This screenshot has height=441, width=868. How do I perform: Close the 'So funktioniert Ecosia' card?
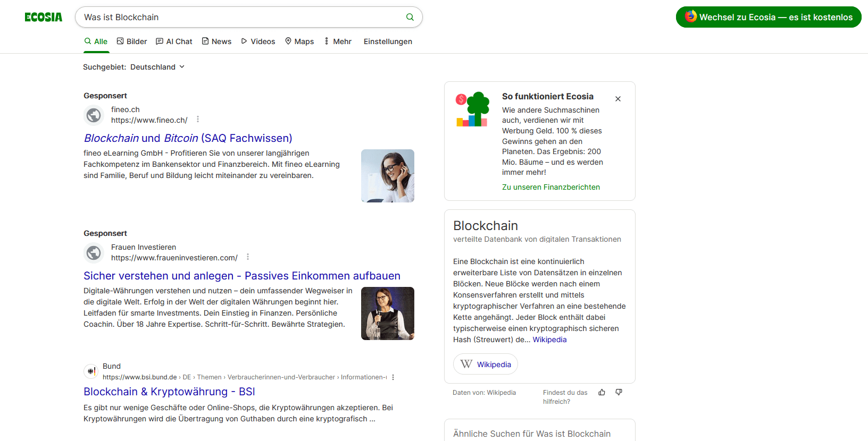pos(618,99)
